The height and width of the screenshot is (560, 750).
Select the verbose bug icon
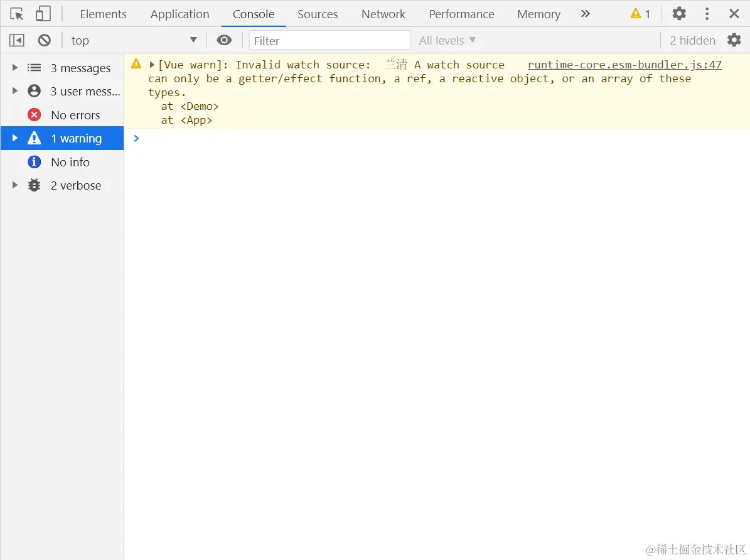click(34, 185)
